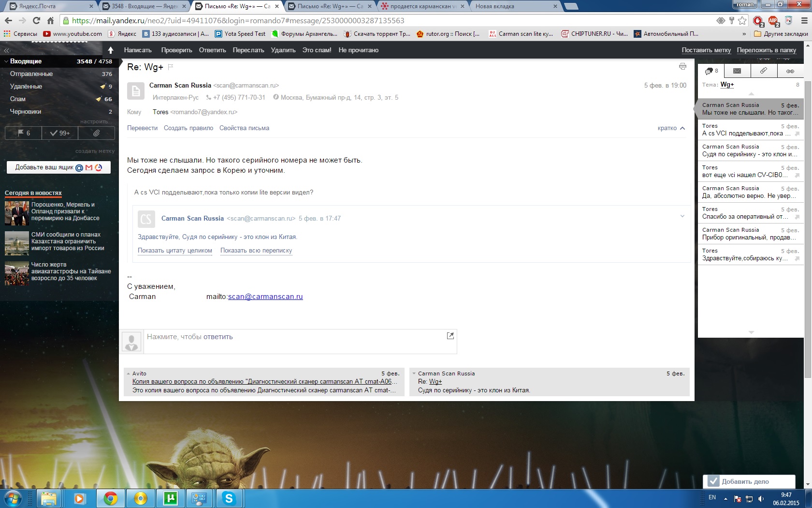
Task: Check the Добавить дело checkbox
Action: 713,481
